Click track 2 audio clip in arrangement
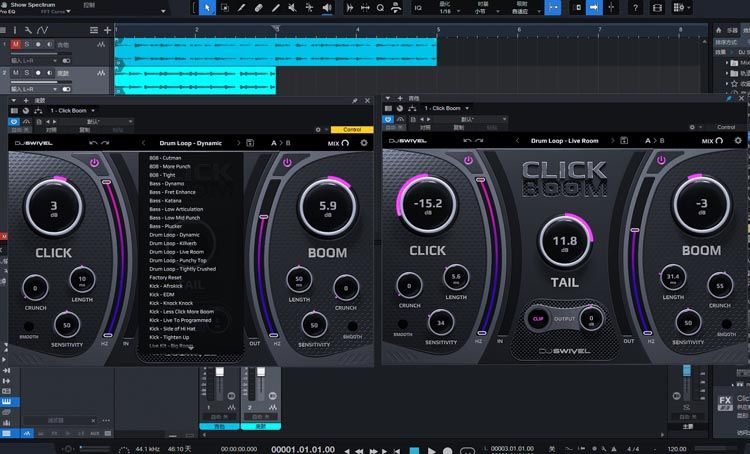750x454 pixels. click(195, 80)
